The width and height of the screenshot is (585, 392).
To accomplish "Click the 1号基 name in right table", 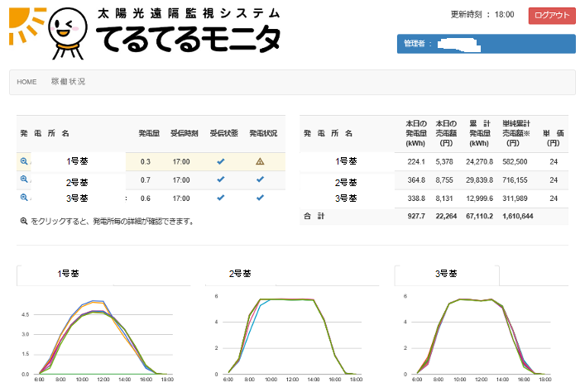I will [x=346, y=161].
